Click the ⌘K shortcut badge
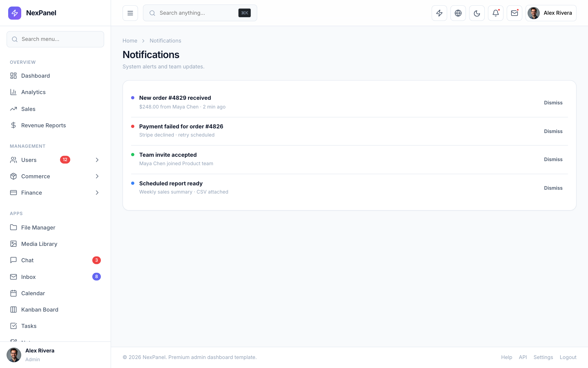This screenshot has height=368, width=588. (244, 13)
